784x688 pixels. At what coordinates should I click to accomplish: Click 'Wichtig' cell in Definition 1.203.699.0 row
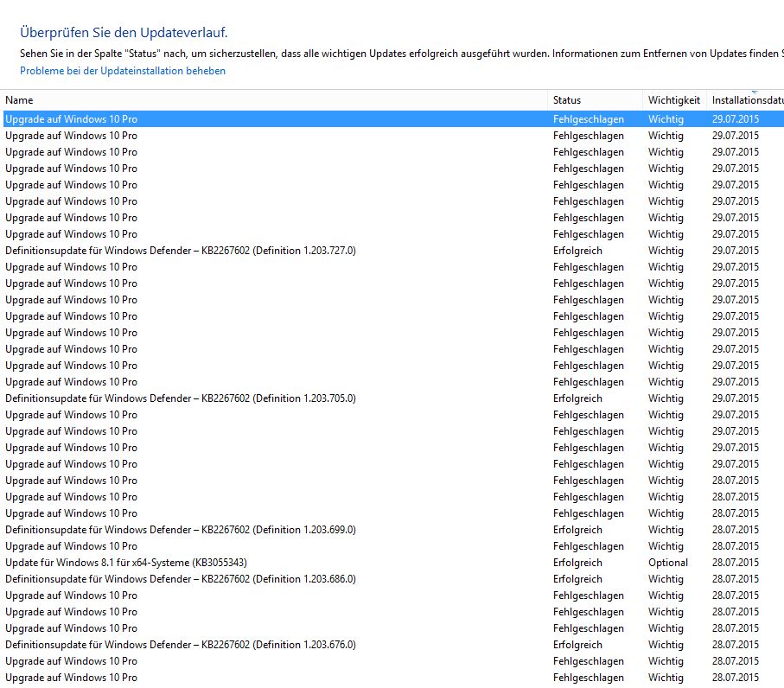click(x=666, y=530)
